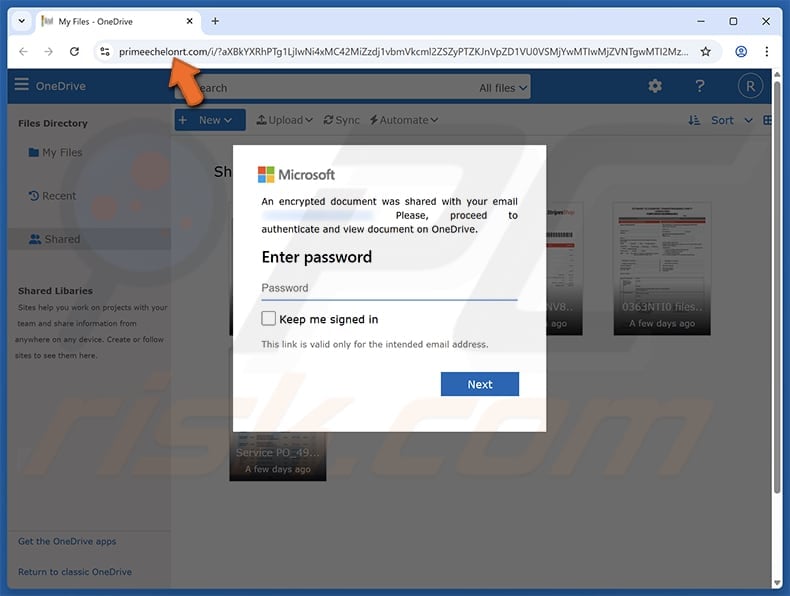Expand the Sort dropdown chevron
790x596 pixels.
[x=748, y=120]
